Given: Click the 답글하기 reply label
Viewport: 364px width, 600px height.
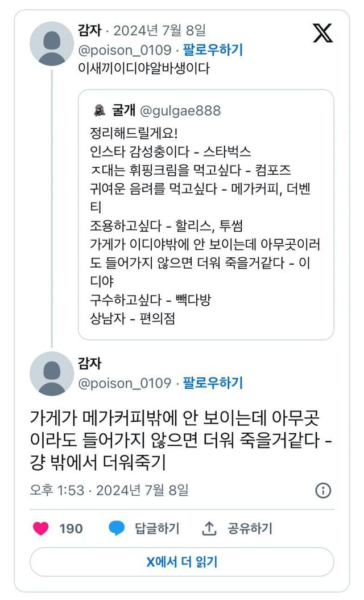Looking at the screenshot, I should click(x=157, y=528).
